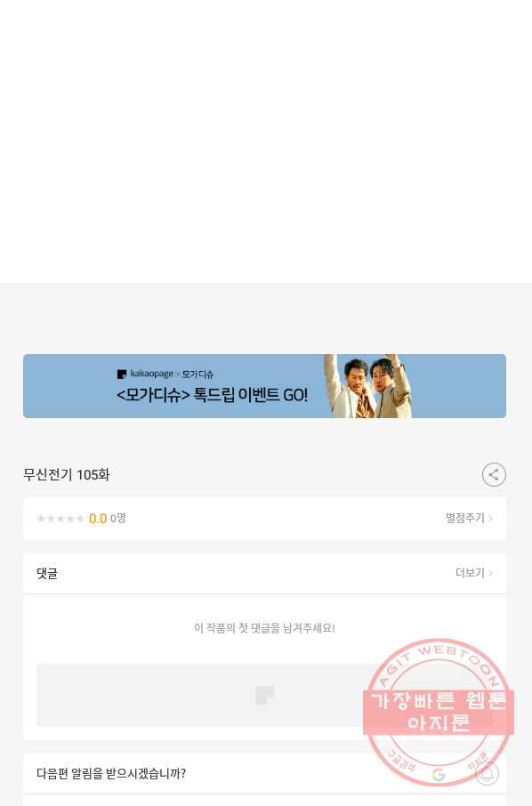Click the 0명 rater count

click(x=118, y=518)
